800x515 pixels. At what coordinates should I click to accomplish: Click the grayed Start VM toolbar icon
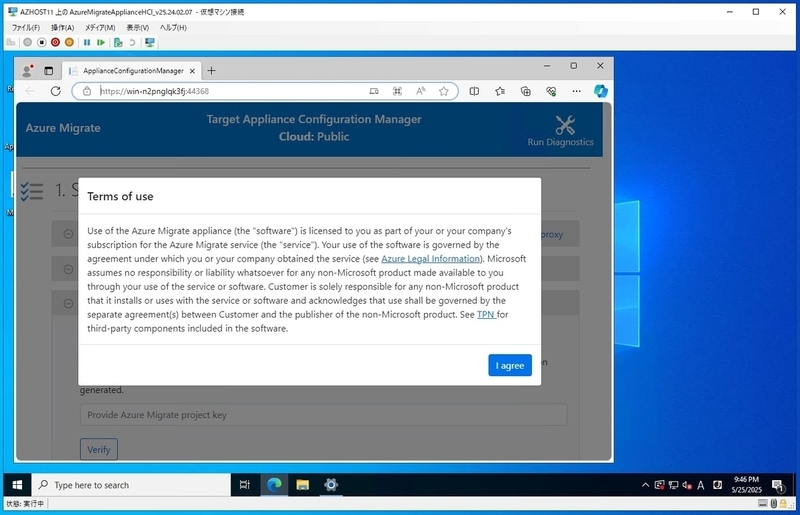coord(28,42)
